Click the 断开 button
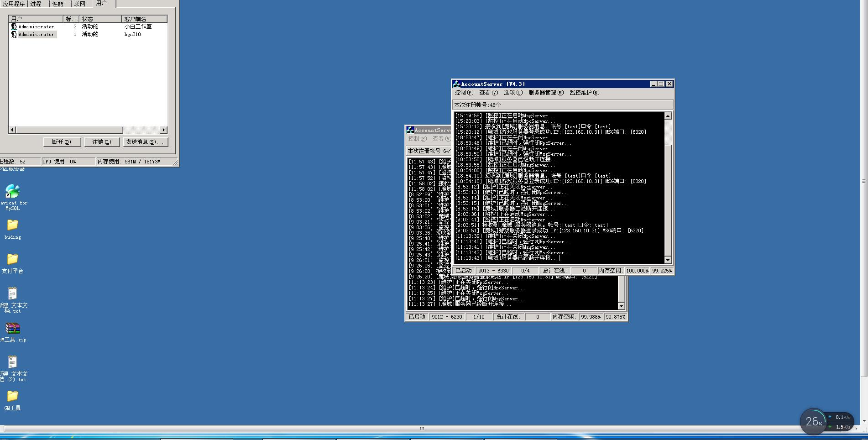 pyautogui.click(x=62, y=142)
